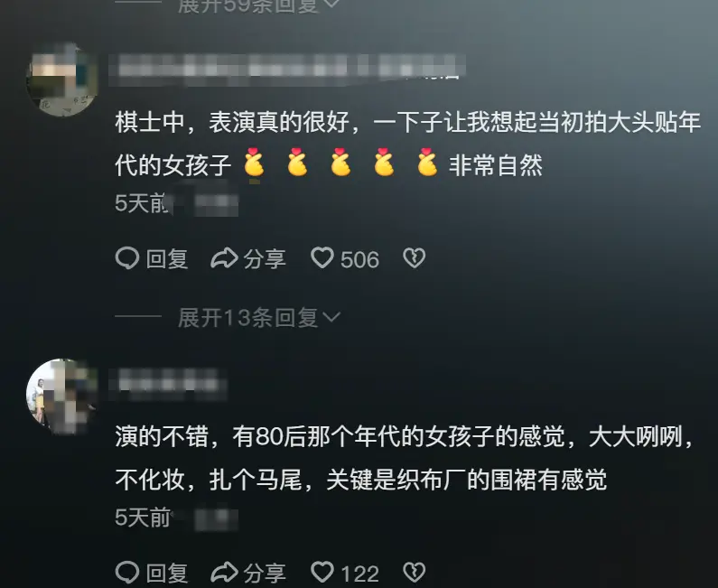Screen dimensions: 718x588
Task: Click the comment text about 大头贴年代
Action: tap(407, 144)
